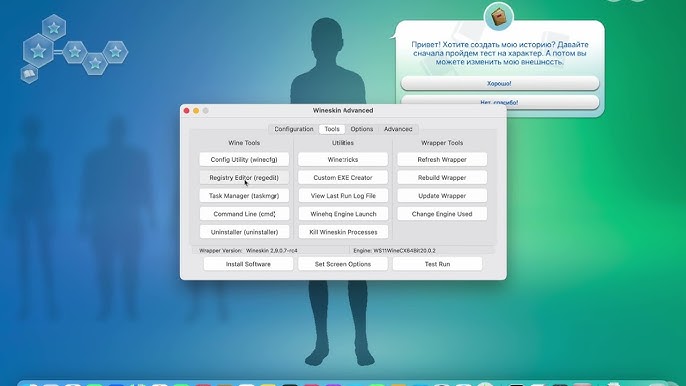Open Command Line (cmd)

tap(244, 214)
